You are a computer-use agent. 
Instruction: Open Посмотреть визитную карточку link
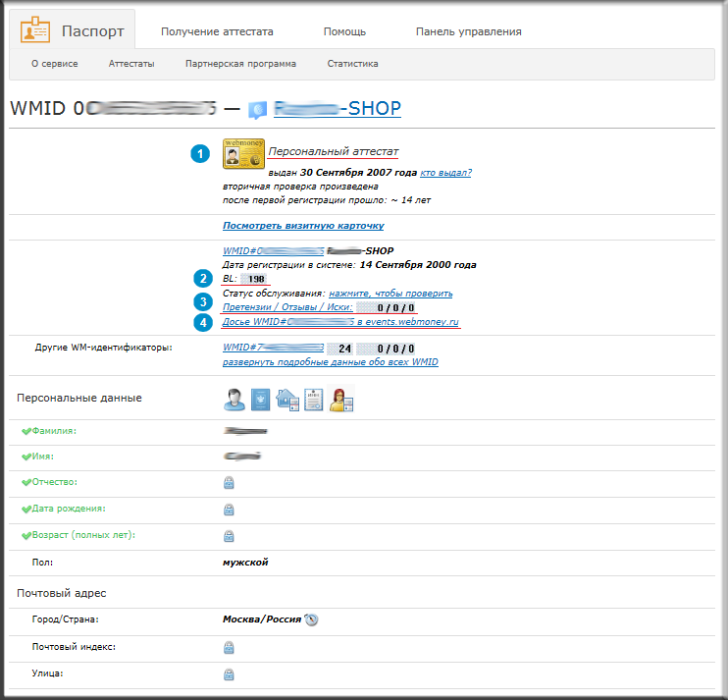(x=303, y=225)
